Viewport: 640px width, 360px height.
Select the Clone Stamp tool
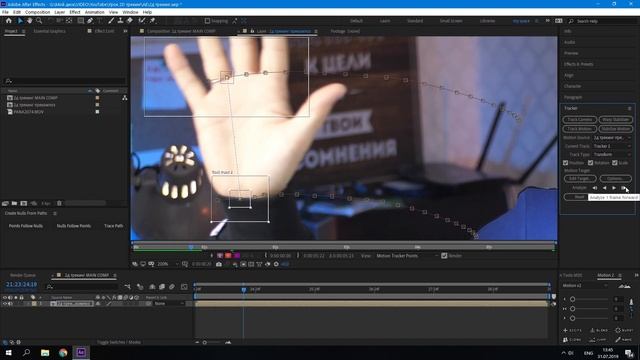coord(120,21)
